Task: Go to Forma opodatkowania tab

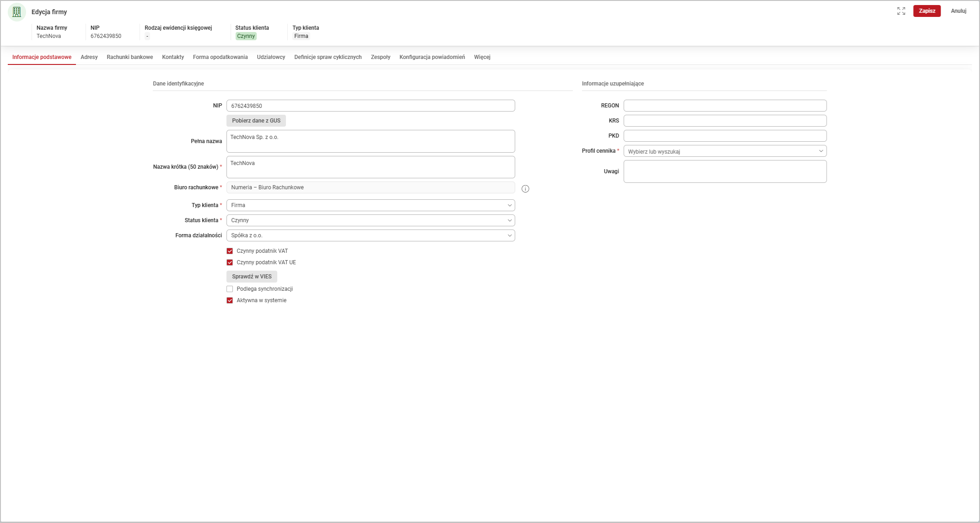Action: pos(220,57)
